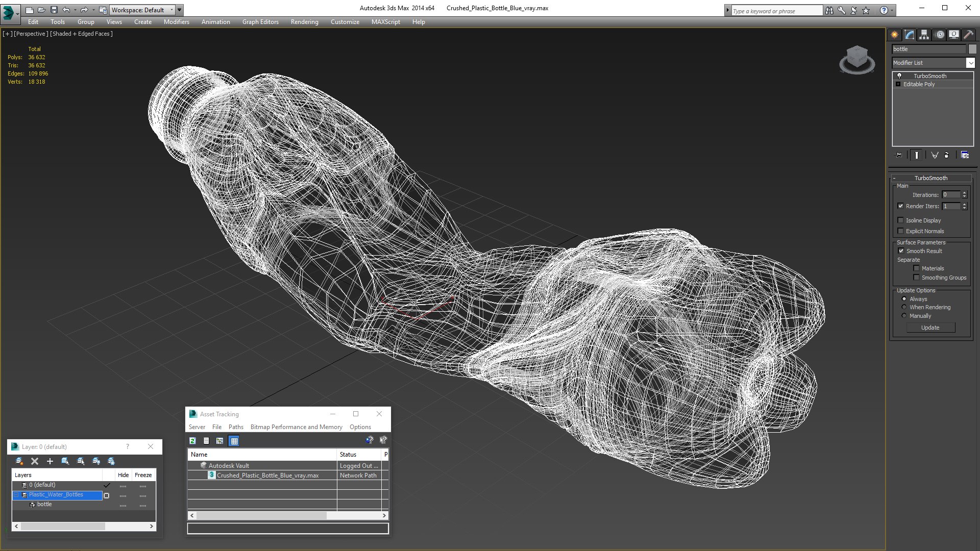Toggle TurboSmooth lightbulb visibility
Screen dimensions: 980x551
click(x=899, y=76)
